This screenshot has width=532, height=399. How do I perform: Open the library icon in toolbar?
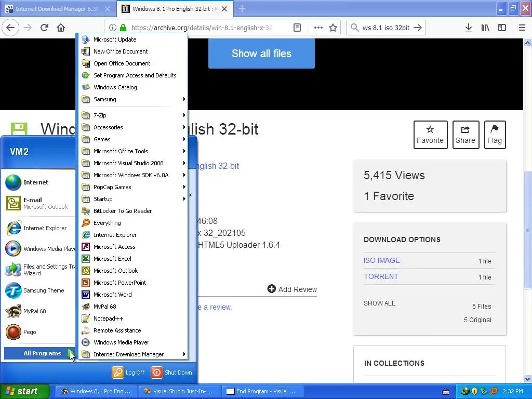tap(485, 28)
